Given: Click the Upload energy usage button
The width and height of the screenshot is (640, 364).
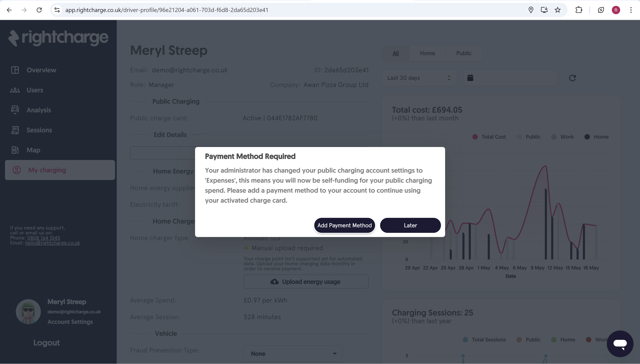Looking at the screenshot, I should (306, 281).
